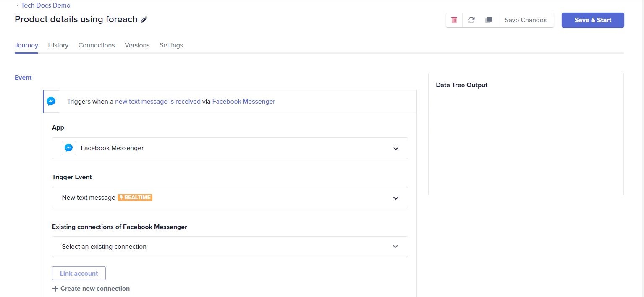Click the 'new text message is received' link
This screenshot has width=644, height=297.
click(x=158, y=101)
